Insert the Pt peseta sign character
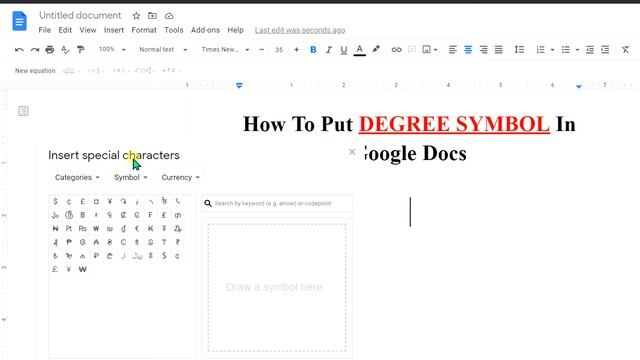The height and width of the screenshot is (360, 640). tap(69, 229)
